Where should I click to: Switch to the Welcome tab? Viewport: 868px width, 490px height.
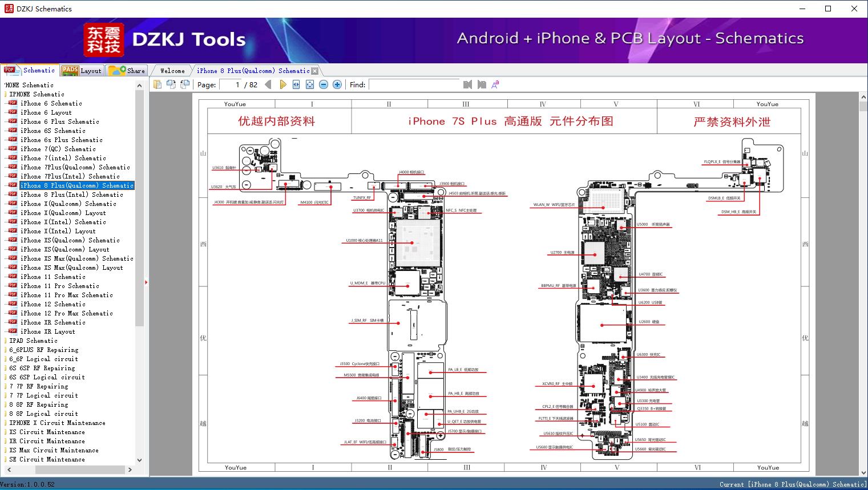172,71
